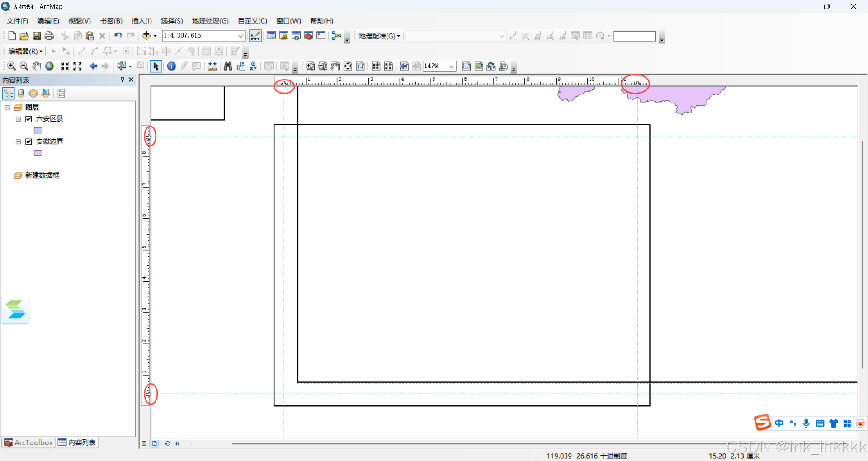Create a new map document
Screen dimensions: 868x461
coord(12,36)
